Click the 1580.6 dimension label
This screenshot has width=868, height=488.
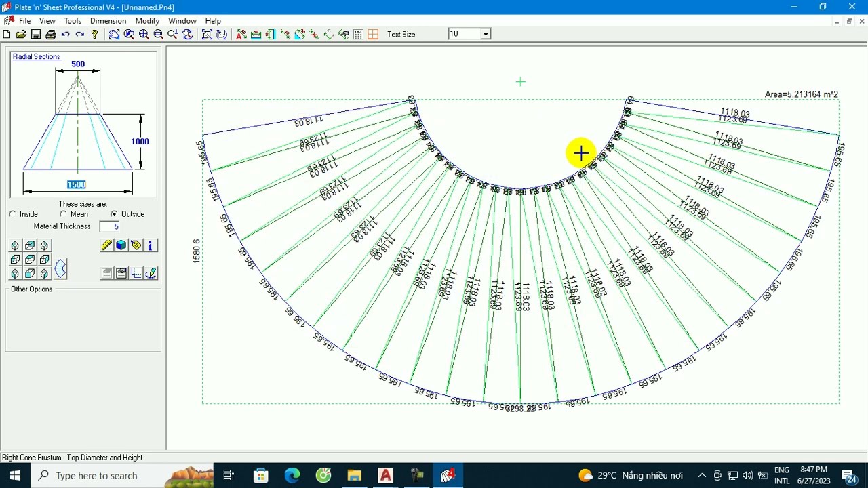click(197, 251)
